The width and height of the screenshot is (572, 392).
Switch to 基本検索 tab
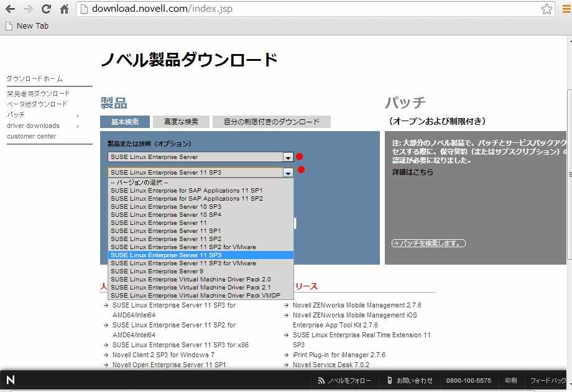[125, 122]
